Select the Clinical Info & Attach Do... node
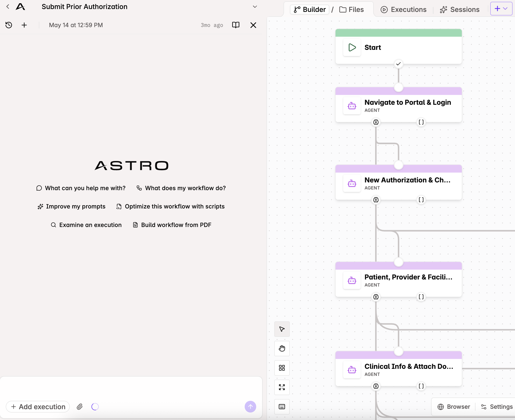 (398, 369)
